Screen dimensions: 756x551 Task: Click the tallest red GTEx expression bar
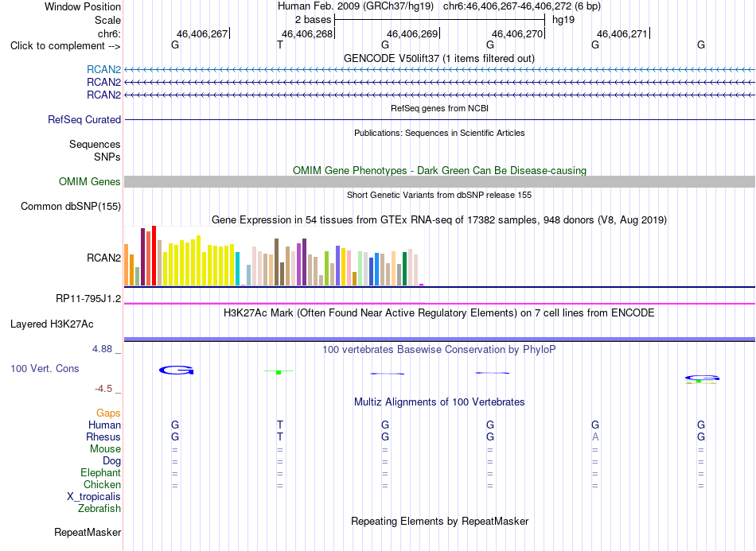pos(154,256)
